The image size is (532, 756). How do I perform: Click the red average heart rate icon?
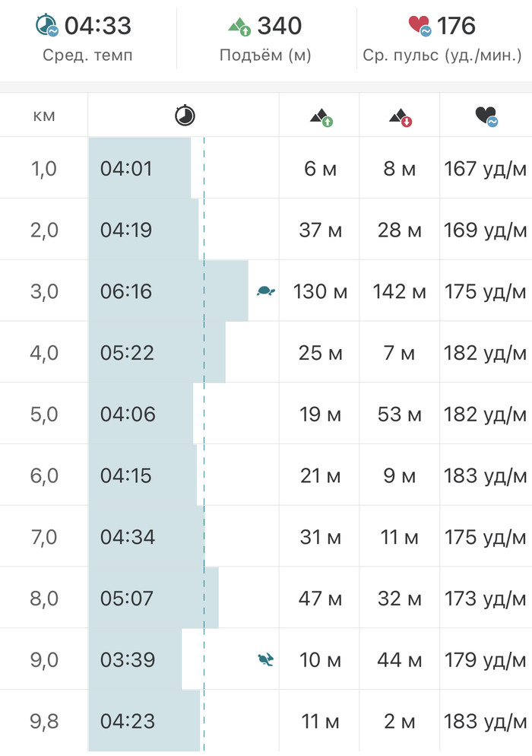point(420,26)
